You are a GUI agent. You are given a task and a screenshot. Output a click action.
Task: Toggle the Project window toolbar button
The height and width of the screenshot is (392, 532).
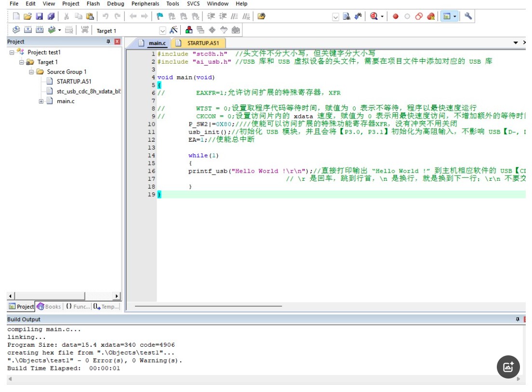point(447,16)
